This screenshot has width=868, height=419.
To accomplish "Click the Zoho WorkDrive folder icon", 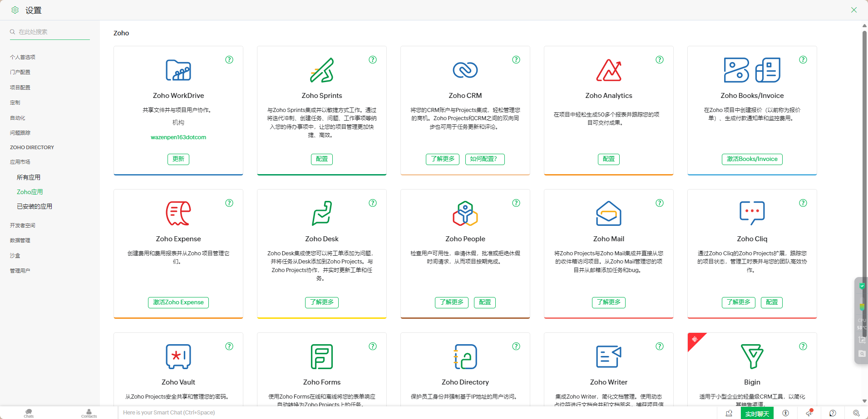I will pos(178,70).
